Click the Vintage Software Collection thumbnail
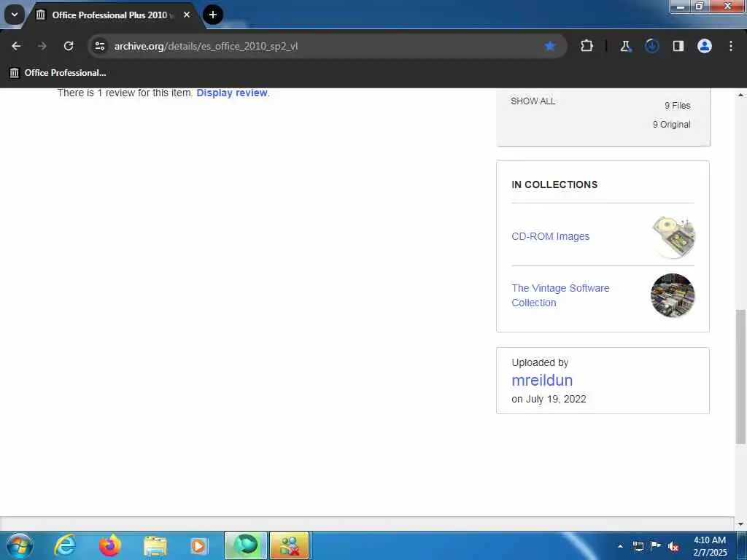The image size is (747, 560). click(x=673, y=295)
